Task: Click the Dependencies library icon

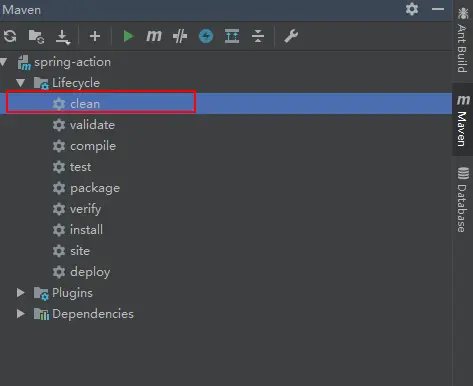Action: 41,314
